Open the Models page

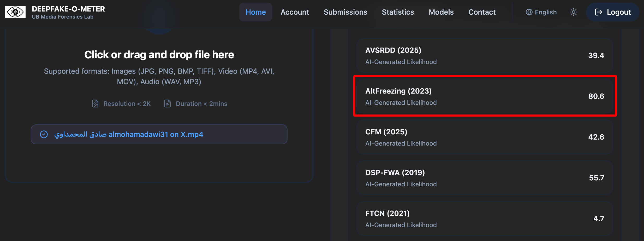441,12
